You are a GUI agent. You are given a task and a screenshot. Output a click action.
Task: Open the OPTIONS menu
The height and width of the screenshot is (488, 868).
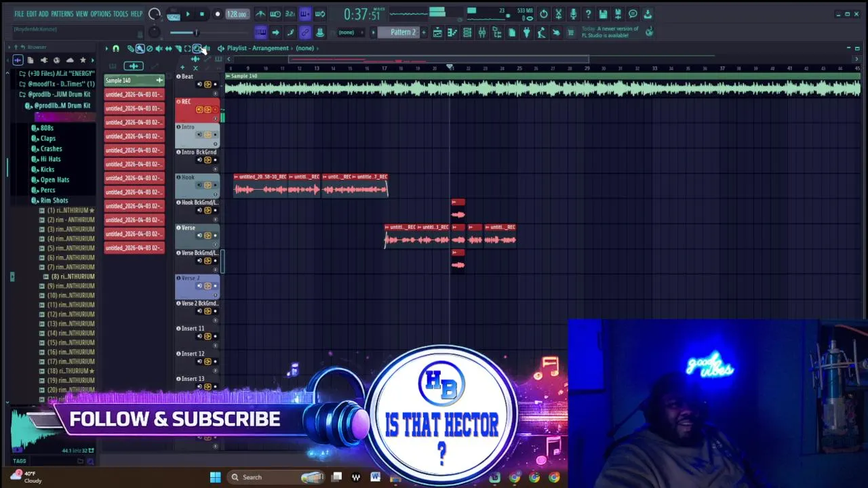pyautogui.click(x=100, y=14)
